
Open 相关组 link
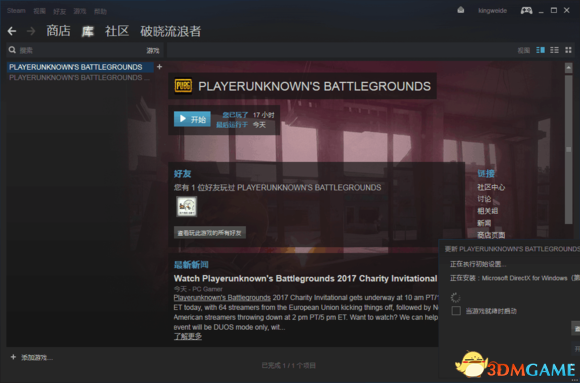coord(488,211)
